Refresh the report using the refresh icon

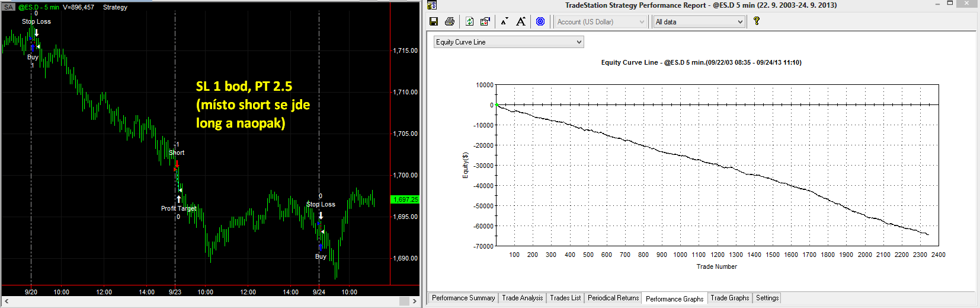469,21
